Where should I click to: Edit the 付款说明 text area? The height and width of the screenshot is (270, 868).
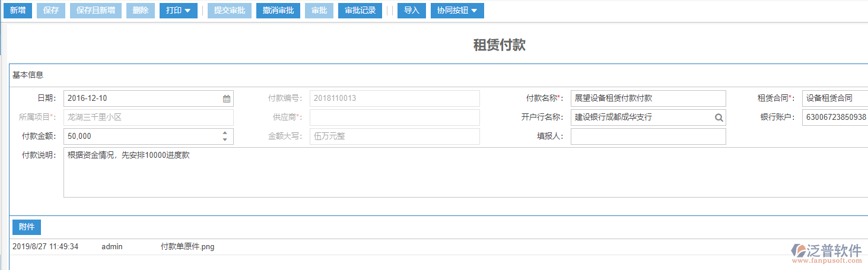coord(466,173)
